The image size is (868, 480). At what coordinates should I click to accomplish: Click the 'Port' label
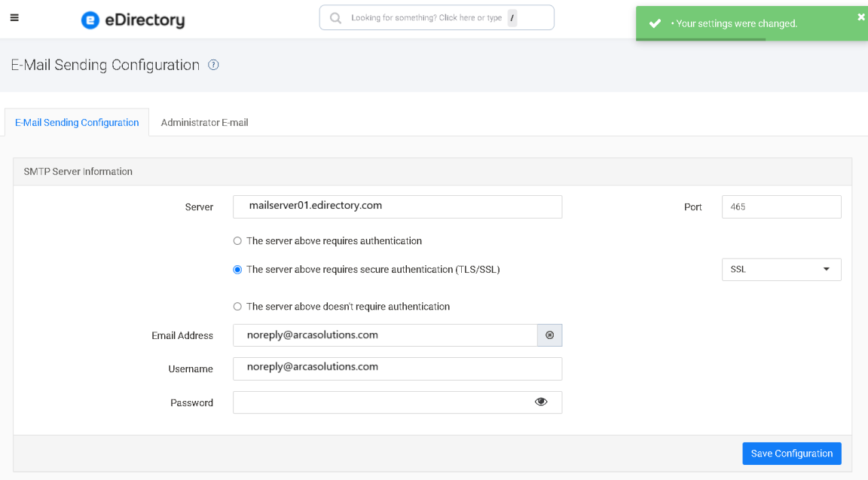pos(692,207)
